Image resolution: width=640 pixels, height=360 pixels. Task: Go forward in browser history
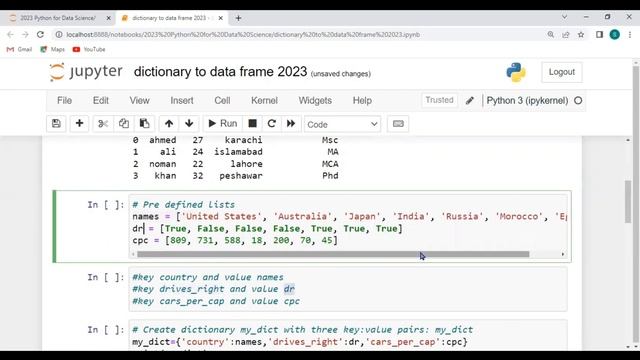[x=25, y=35]
